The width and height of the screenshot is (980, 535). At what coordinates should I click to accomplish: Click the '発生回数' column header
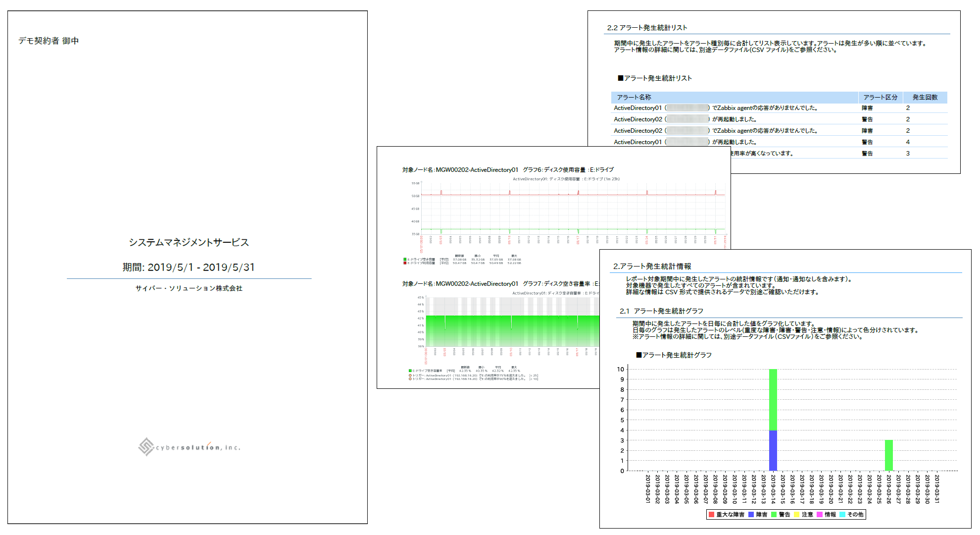(x=925, y=97)
